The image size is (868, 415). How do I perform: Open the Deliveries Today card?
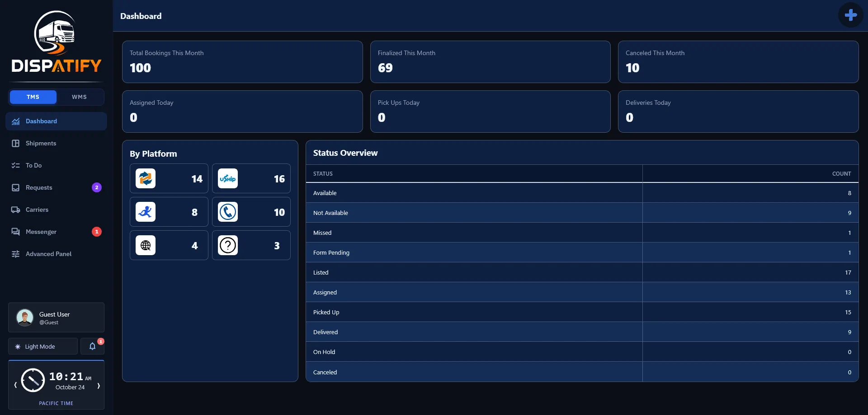click(738, 112)
